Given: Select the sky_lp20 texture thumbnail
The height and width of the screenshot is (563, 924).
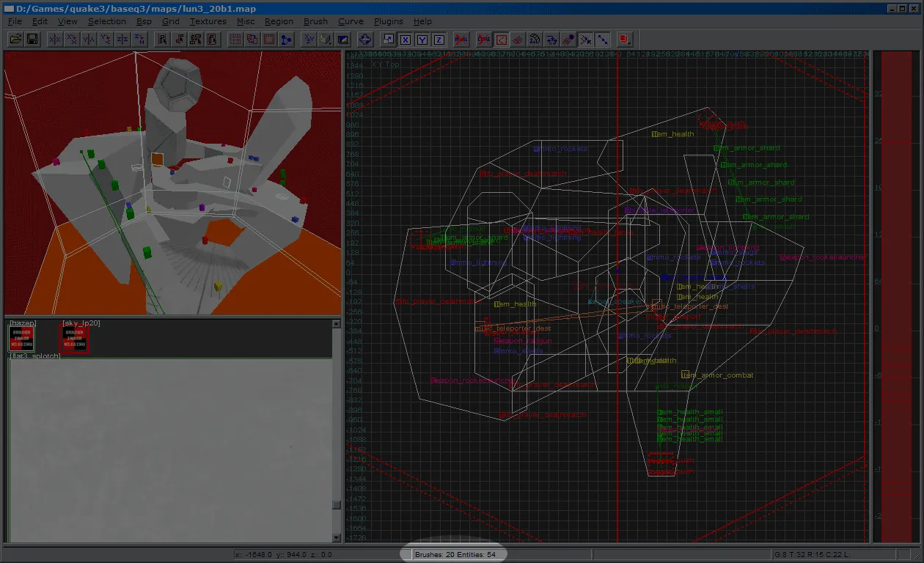Looking at the screenshot, I should 74,339.
